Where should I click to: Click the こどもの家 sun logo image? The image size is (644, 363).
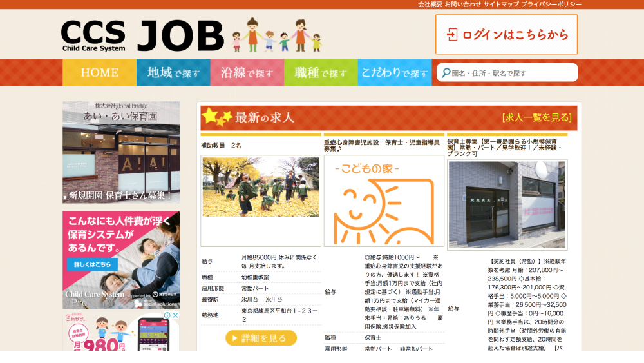(x=384, y=201)
